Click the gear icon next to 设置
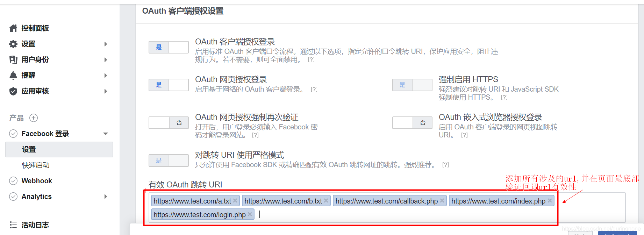Image resolution: width=644 pixels, height=235 pixels. click(x=13, y=44)
